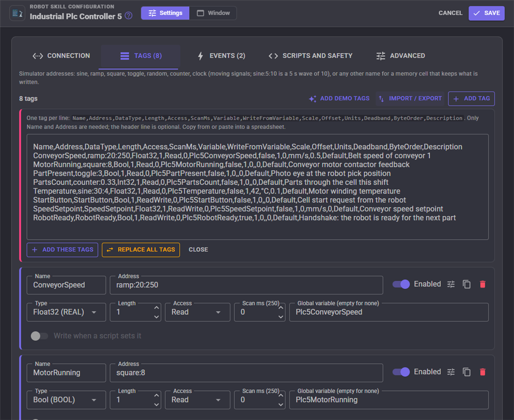The image size is (514, 420).
Task: Click inside the CSV tags text area
Action: tap(258, 187)
